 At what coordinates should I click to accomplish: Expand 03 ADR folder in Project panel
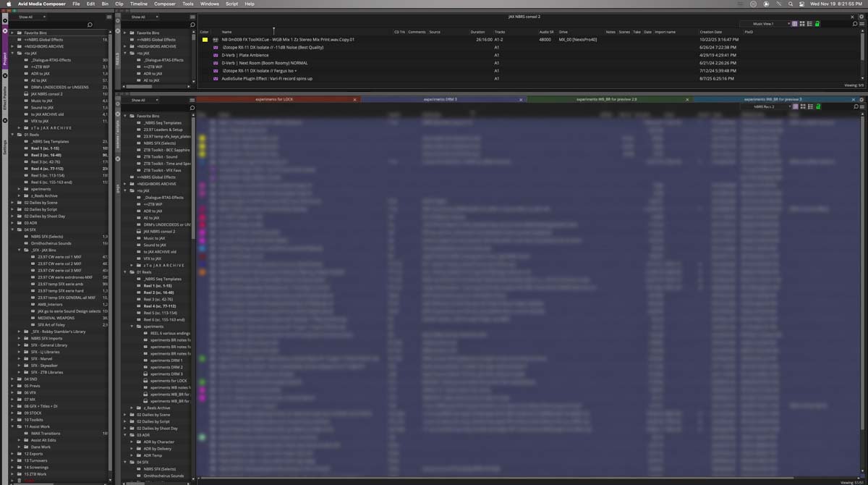click(13, 223)
